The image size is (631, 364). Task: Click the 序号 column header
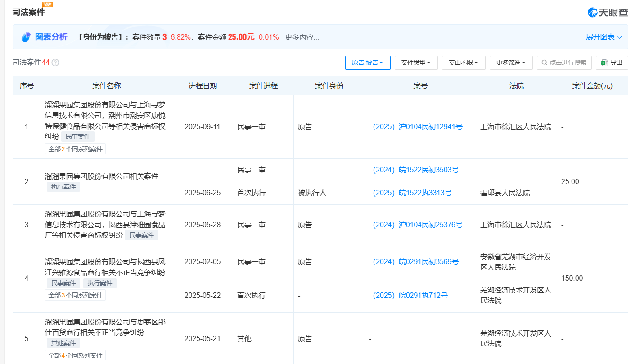pos(27,86)
